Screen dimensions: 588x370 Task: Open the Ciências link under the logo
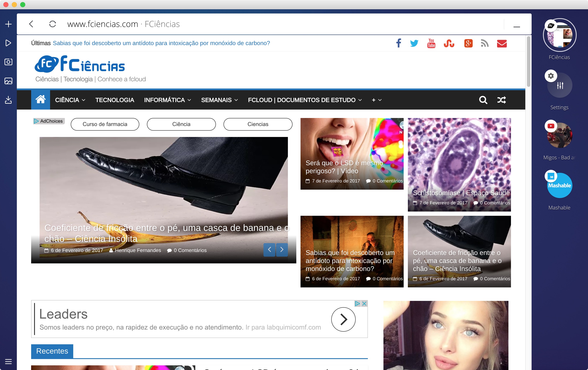tap(47, 79)
